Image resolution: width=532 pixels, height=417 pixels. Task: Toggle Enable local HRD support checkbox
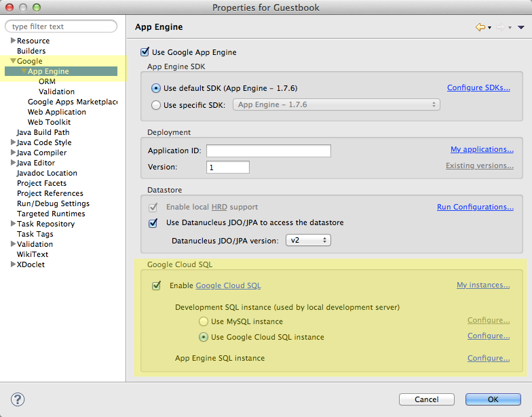[x=153, y=207]
